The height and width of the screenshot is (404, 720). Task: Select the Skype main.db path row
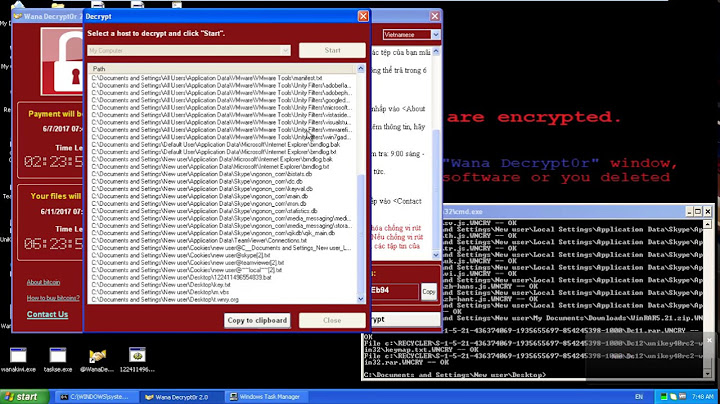tap(199, 196)
